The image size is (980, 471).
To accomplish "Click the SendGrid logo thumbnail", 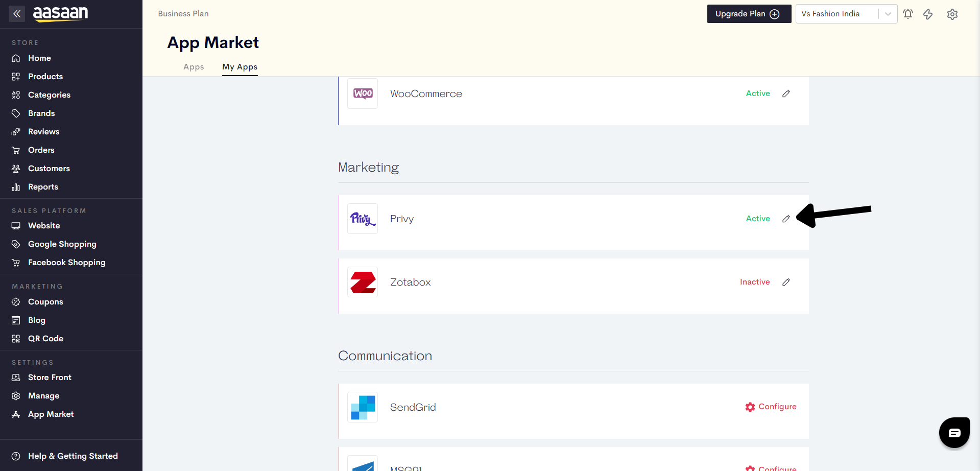I will pos(363,407).
